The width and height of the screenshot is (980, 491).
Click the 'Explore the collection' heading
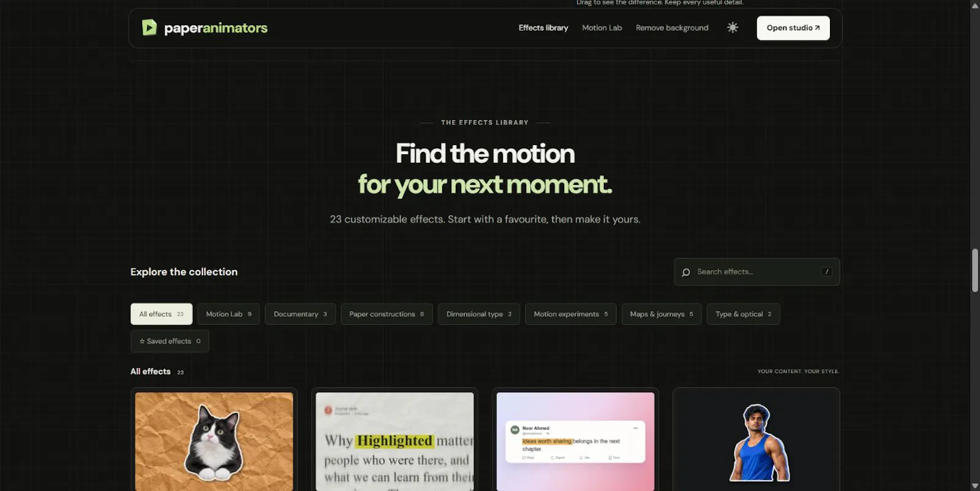[184, 272]
